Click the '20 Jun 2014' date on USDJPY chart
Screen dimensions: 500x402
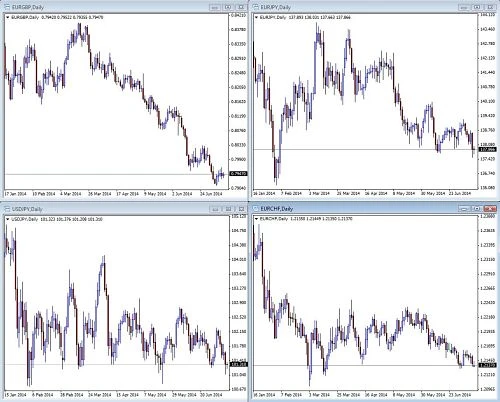(x=211, y=395)
